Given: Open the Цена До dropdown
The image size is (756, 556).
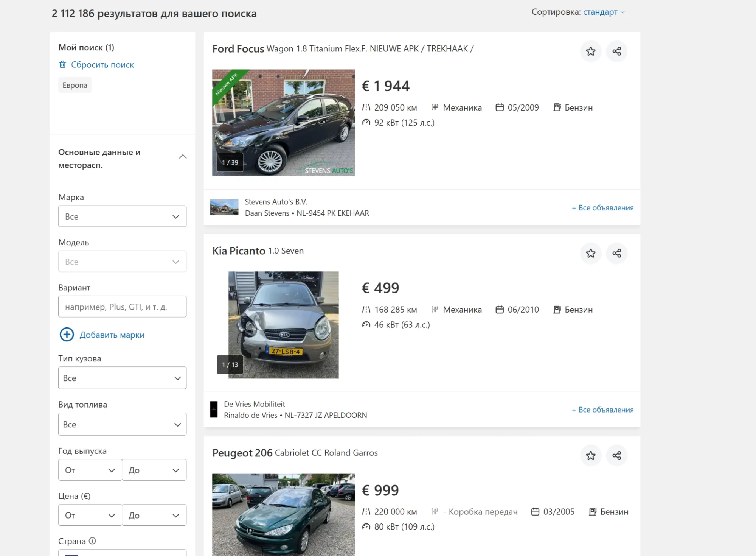Looking at the screenshot, I should pyautogui.click(x=154, y=515).
